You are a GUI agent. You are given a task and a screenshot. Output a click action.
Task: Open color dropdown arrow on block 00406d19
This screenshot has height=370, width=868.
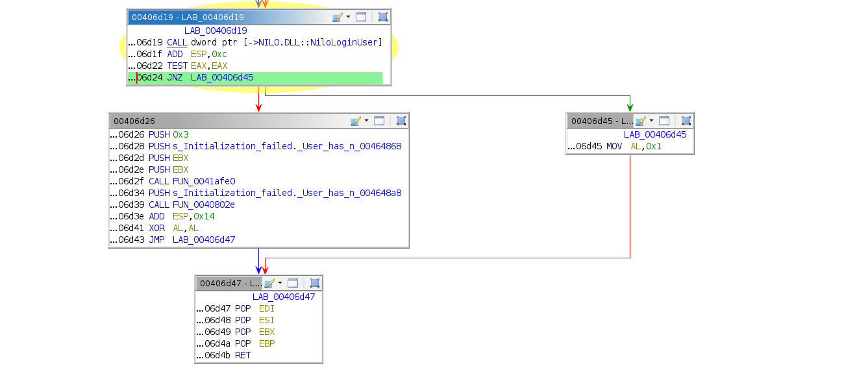(x=348, y=17)
